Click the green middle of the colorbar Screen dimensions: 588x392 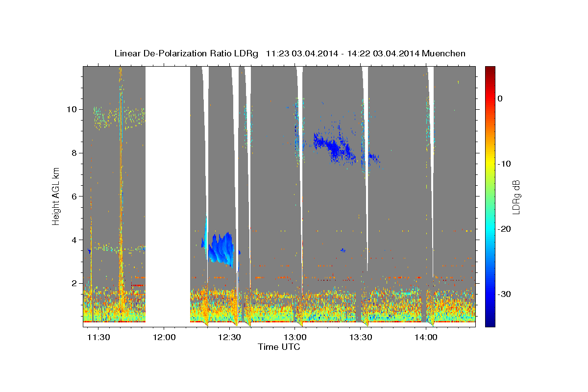[x=490, y=196]
